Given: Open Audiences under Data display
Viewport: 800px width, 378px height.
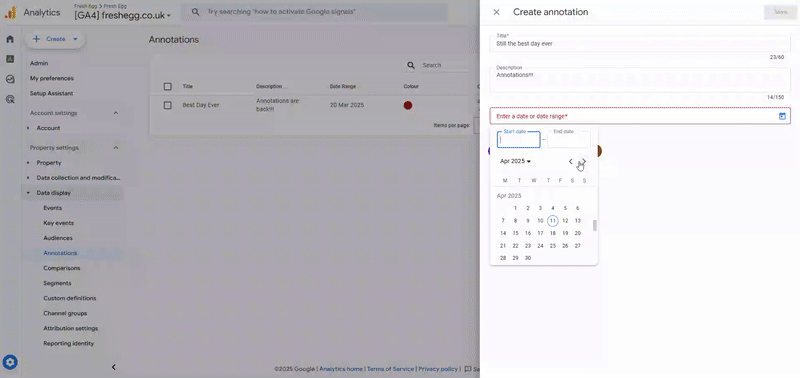Looking at the screenshot, I should (58, 238).
